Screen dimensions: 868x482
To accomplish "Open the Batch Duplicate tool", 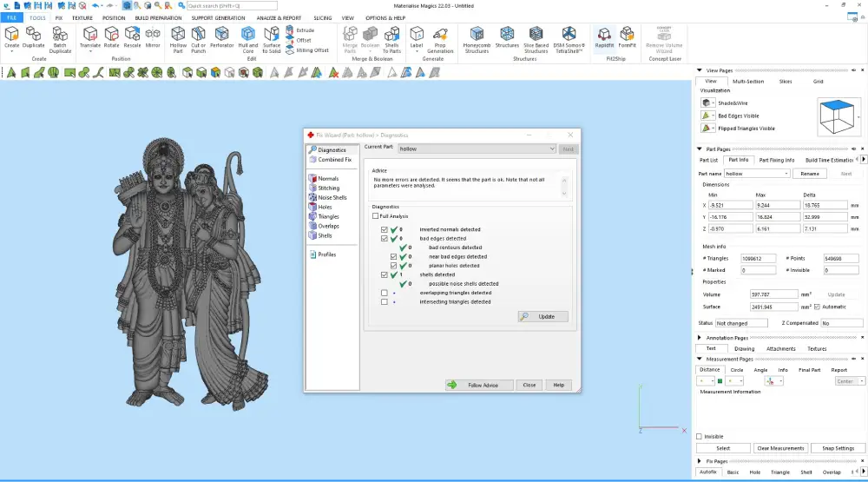I will tap(60, 40).
